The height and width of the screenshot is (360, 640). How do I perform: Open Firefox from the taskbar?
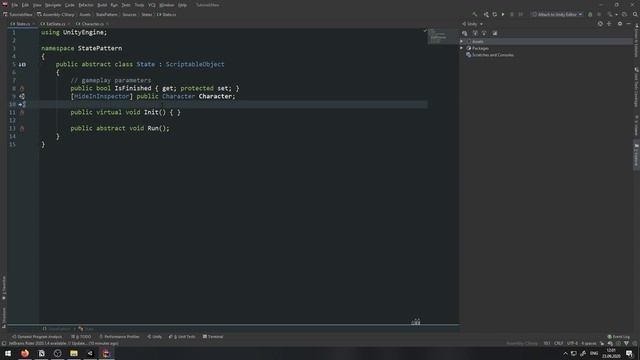click(25, 353)
